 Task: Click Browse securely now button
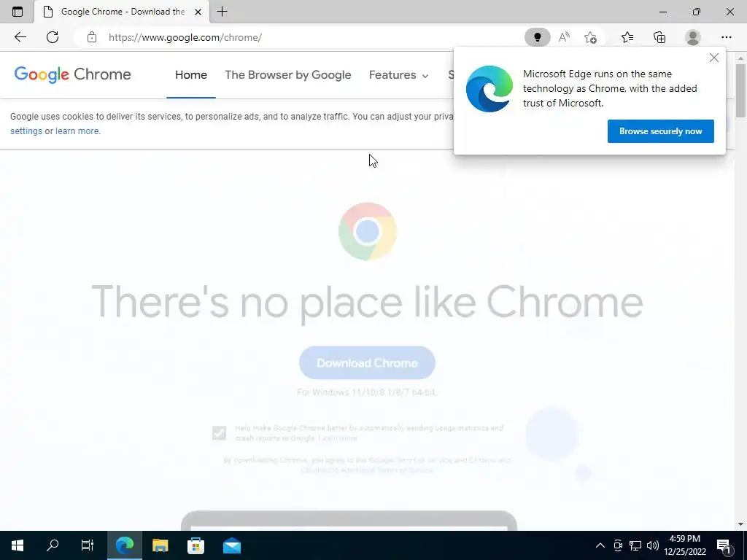[660, 131]
